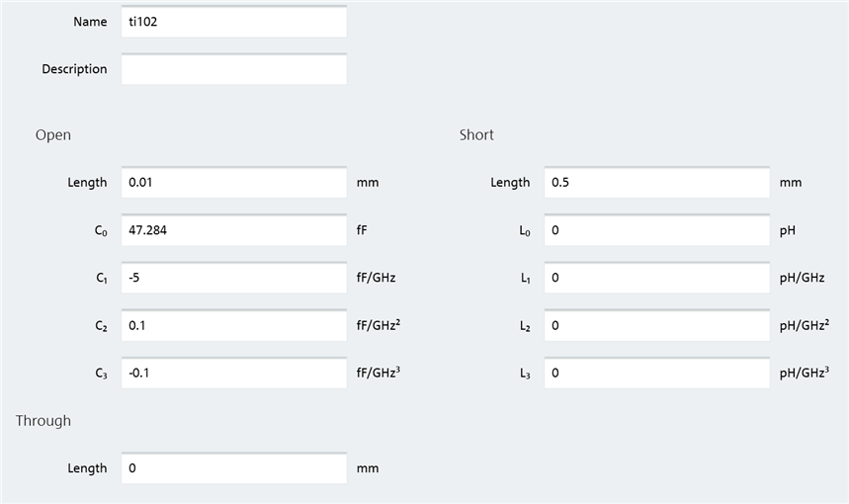Select the Open Length input field
The image size is (849, 504).
(233, 183)
